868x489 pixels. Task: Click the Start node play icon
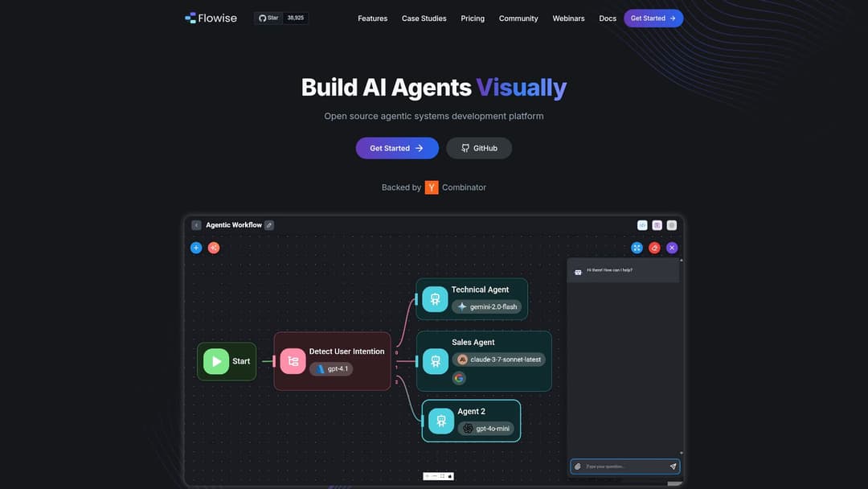215,361
